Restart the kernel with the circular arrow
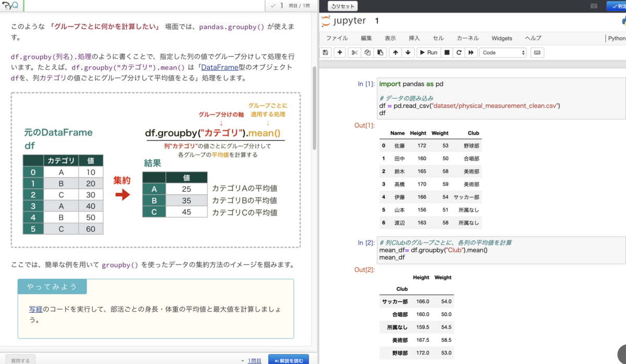Viewport: 626px width, 364px height. pos(459,53)
